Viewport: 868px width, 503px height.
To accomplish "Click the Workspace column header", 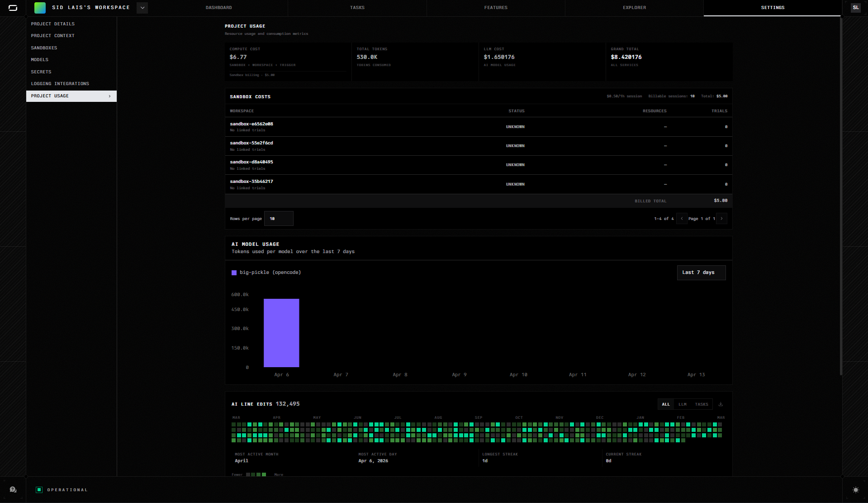I will pyautogui.click(x=242, y=111).
